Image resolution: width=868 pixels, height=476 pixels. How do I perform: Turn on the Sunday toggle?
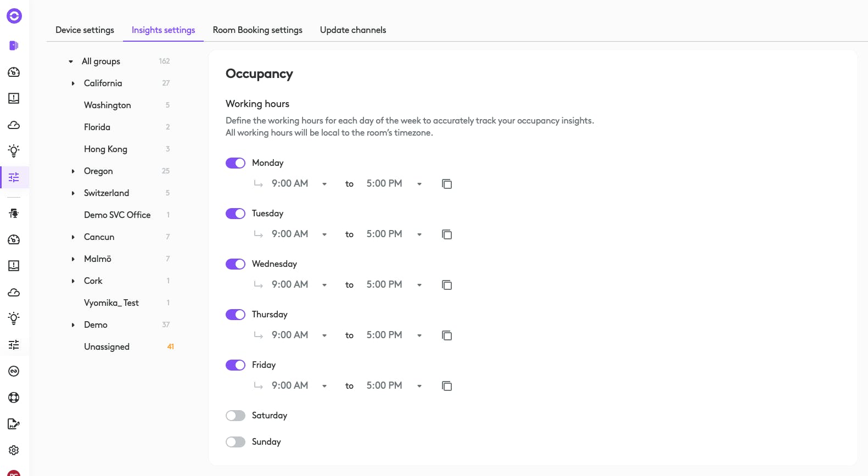(x=236, y=442)
